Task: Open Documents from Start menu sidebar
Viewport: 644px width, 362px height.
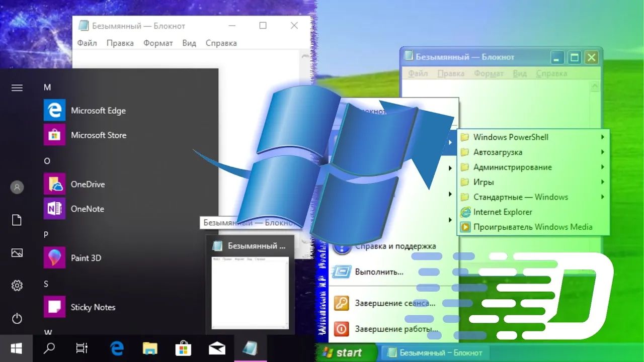Action: tap(17, 220)
